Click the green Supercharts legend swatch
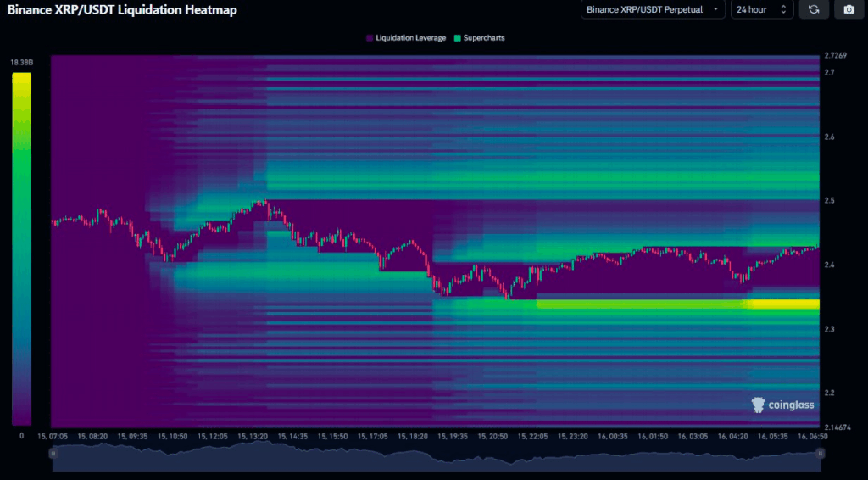 (x=457, y=38)
